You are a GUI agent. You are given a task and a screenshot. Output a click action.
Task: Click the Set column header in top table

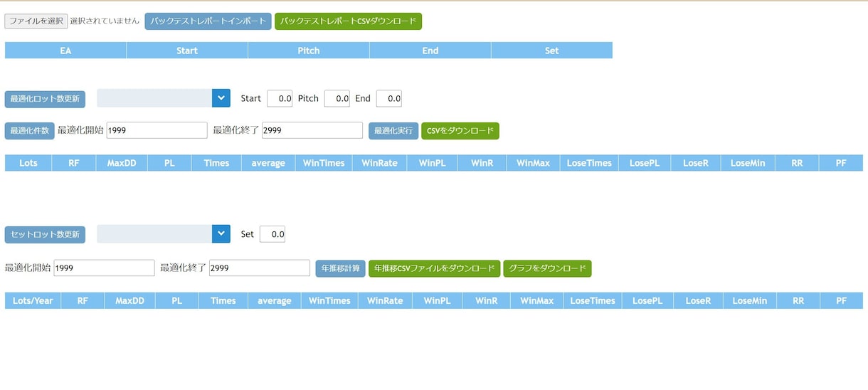pyautogui.click(x=552, y=51)
